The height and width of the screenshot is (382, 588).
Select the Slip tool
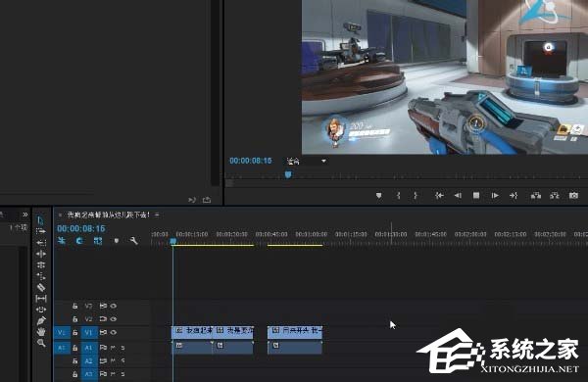(x=41, y=299)
